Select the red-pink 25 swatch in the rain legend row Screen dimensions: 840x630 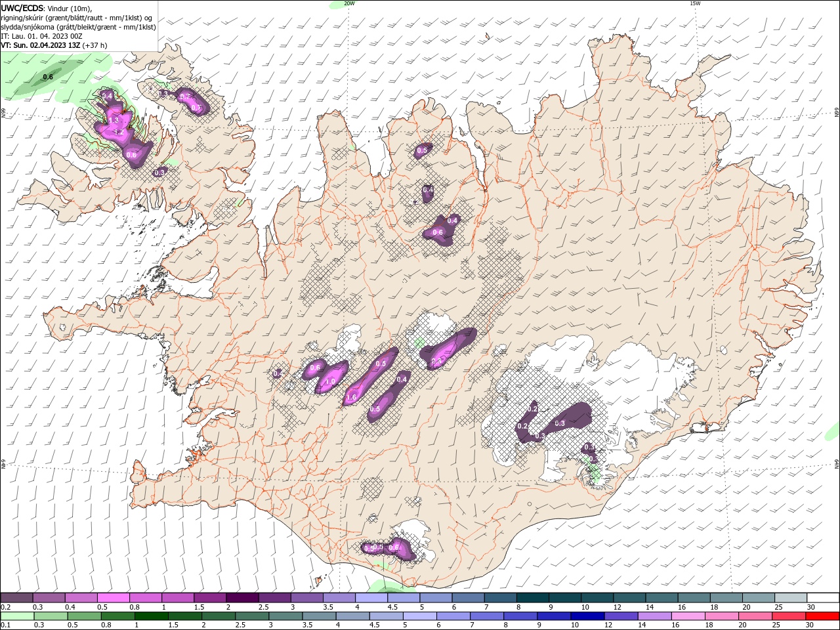click(788, 616)
